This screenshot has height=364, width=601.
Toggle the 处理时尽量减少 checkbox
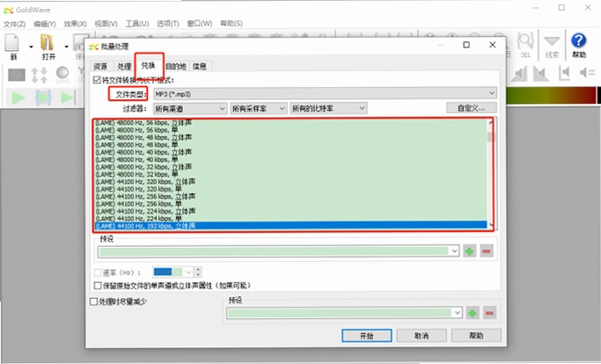point(93,302)
